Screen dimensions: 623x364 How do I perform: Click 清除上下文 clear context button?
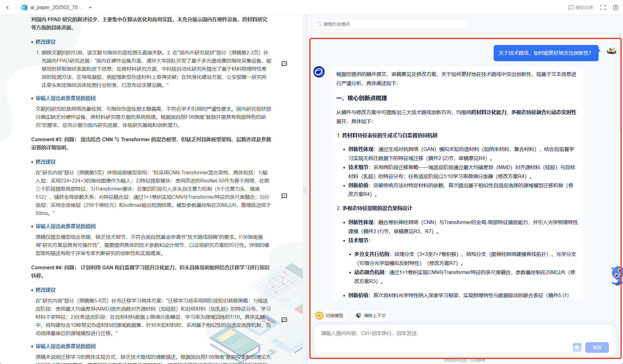(371, 316)
